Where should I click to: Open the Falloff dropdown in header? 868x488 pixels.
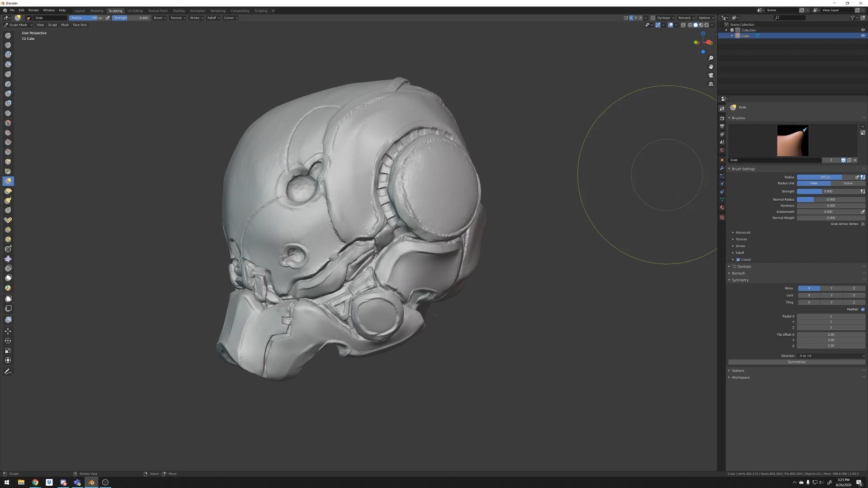coord(213,18)
